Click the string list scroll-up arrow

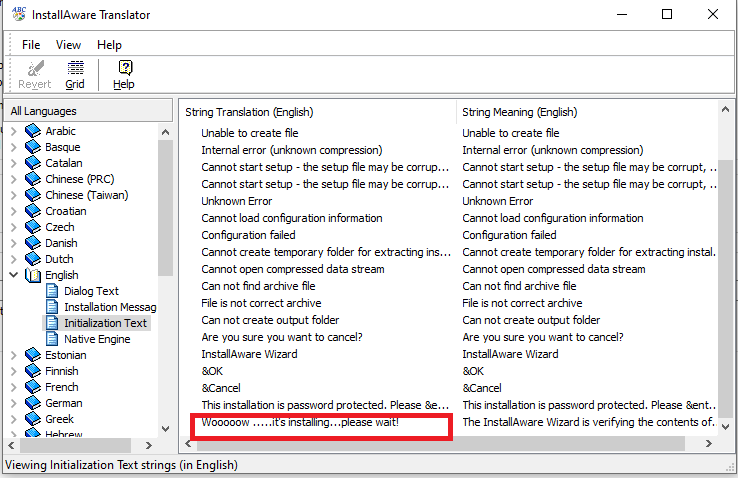click(x=725, y=110)
